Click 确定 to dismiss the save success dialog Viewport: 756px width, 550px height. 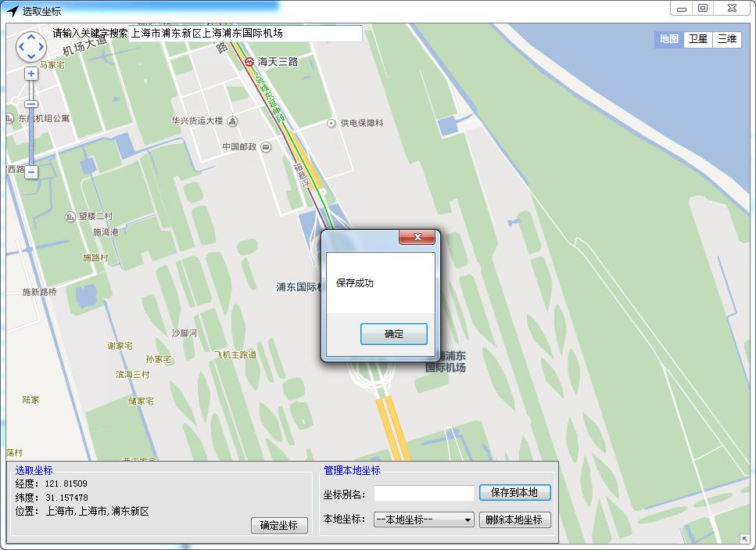click(x=393, y=333)
